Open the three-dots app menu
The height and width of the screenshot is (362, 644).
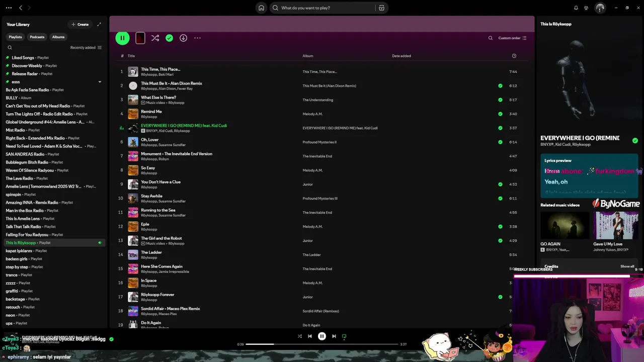point(9,8)
